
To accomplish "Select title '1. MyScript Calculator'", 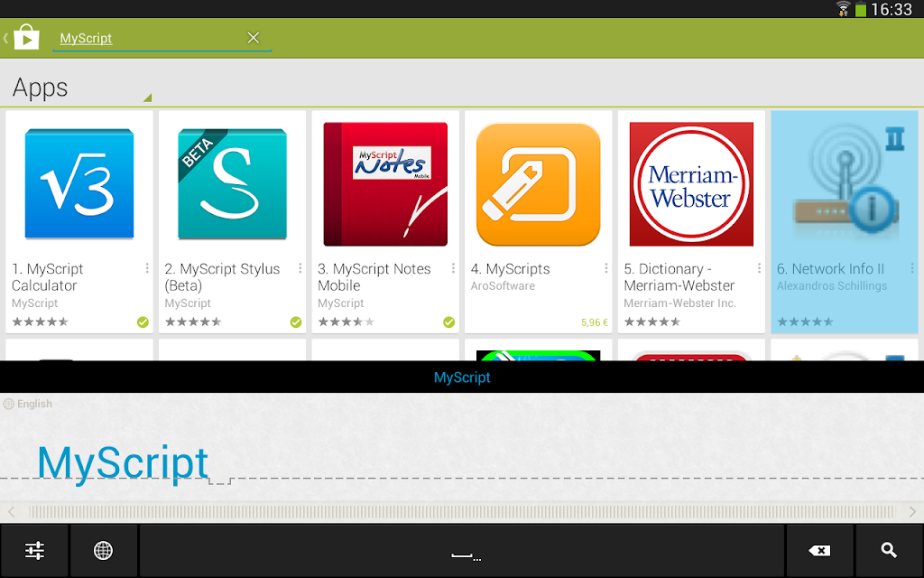I will (x=48, y=277).
